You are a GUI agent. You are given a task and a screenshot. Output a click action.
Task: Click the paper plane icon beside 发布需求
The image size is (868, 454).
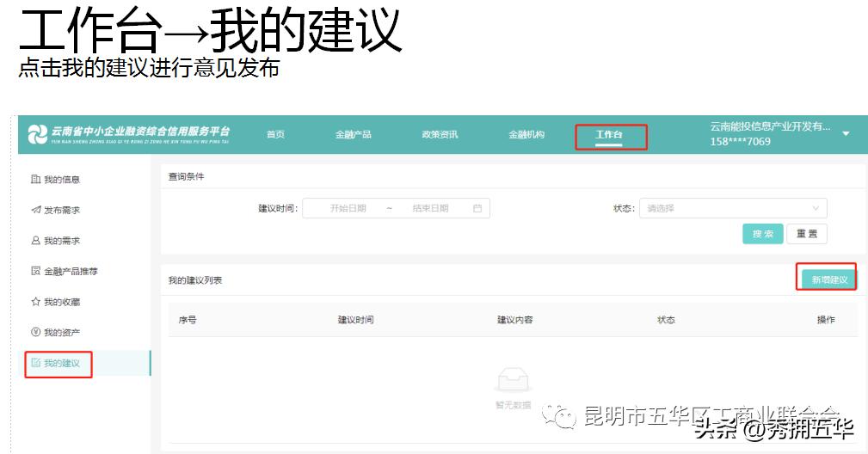(x=35, y=210)
